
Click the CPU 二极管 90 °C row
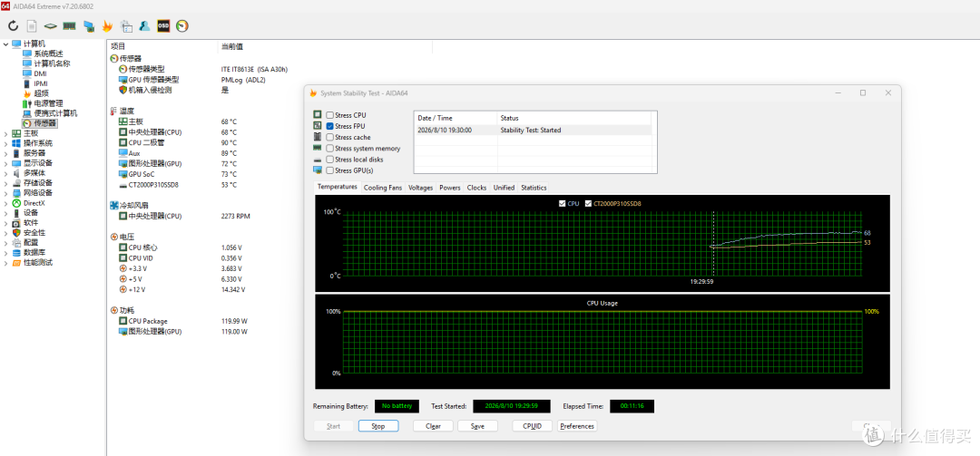pyautogui.click(x=178, y=142)
